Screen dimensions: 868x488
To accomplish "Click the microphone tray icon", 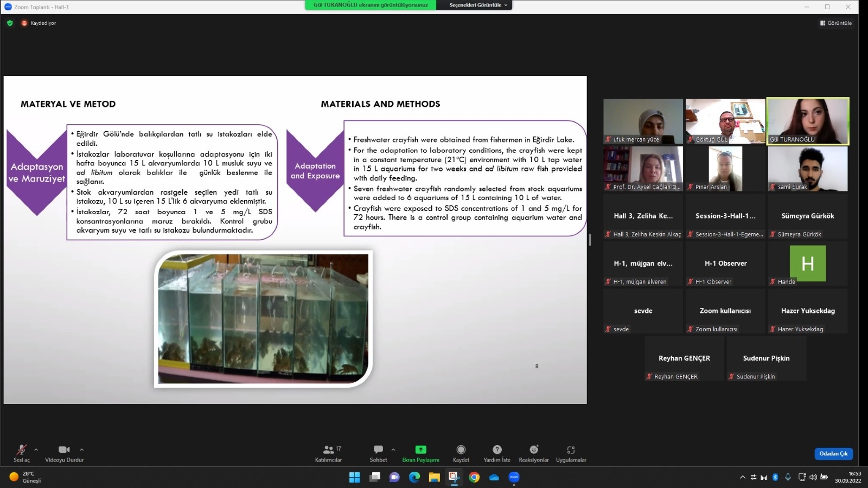I will (788, 477).
